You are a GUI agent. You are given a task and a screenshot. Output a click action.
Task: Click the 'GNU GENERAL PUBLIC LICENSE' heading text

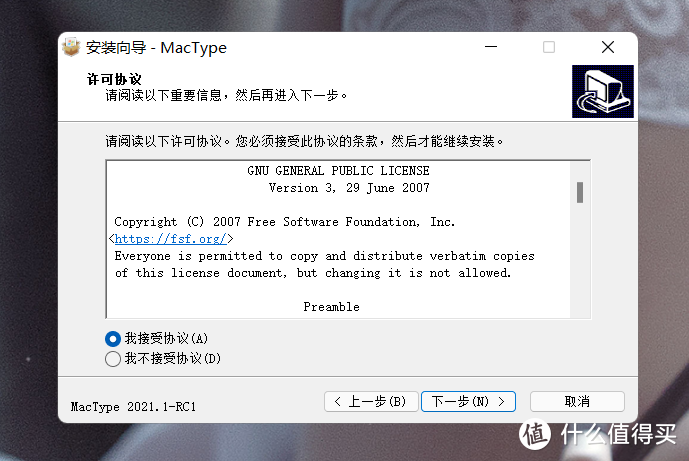338,171
